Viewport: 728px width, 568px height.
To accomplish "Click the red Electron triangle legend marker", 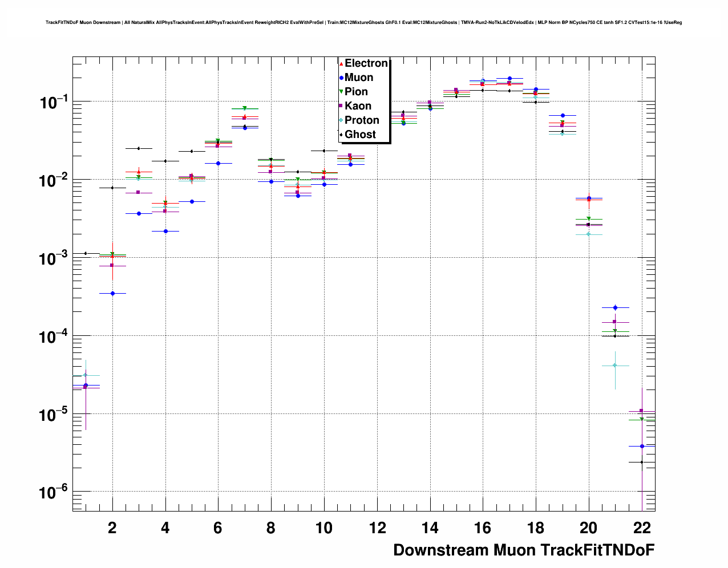I will 341,63.
